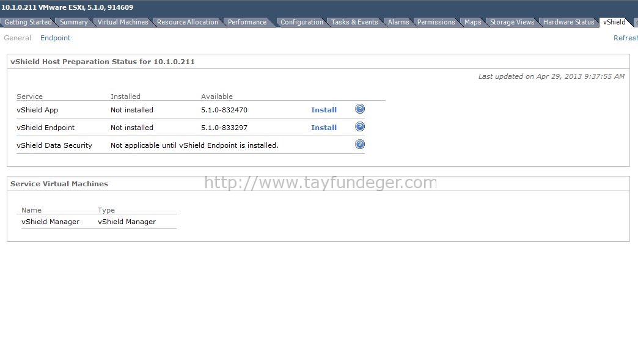Click the Service column header

[30, 96]
